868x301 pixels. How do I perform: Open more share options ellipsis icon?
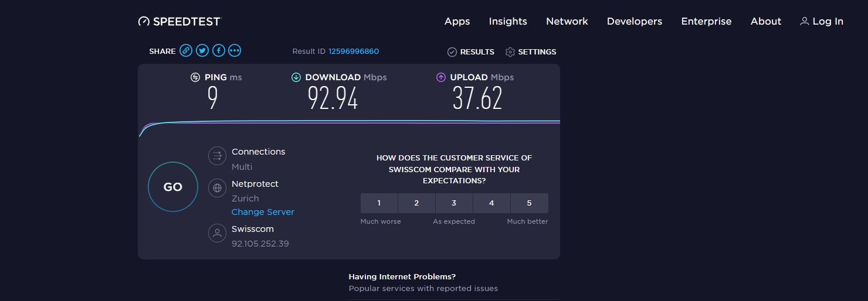(235, 51)
